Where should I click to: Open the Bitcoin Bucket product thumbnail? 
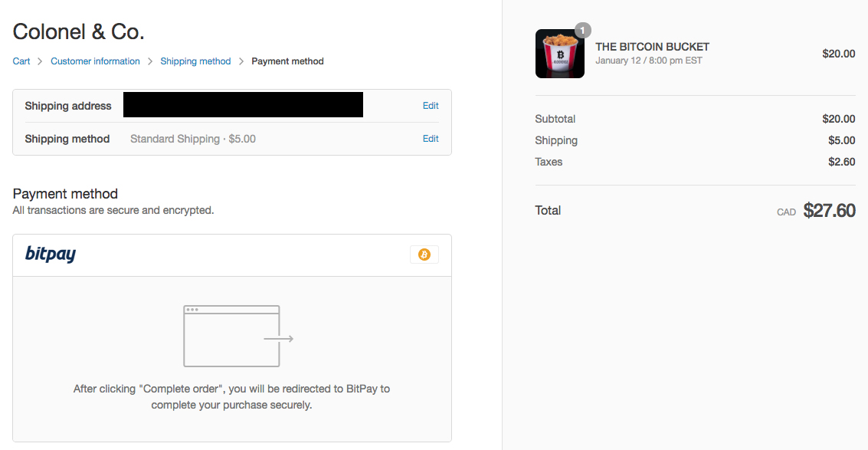coord(559,54)
